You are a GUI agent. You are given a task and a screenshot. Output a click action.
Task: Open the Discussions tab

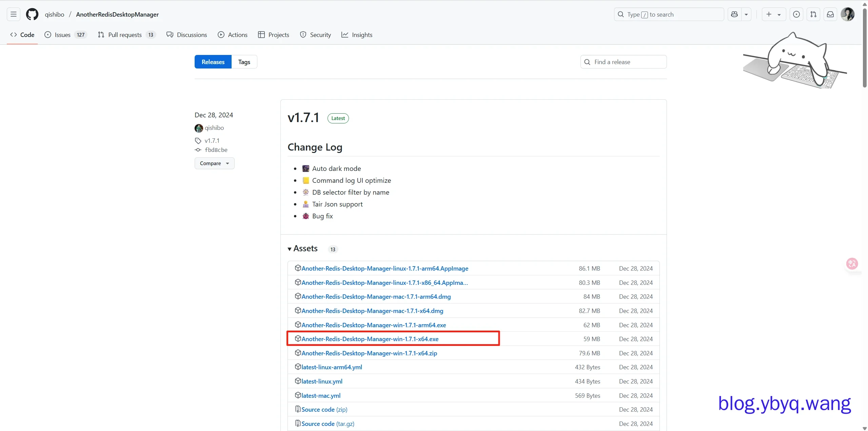point(186,35)
